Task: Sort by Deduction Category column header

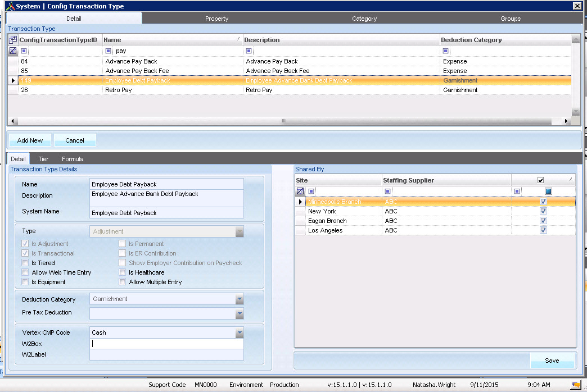Action: [505, 40]
